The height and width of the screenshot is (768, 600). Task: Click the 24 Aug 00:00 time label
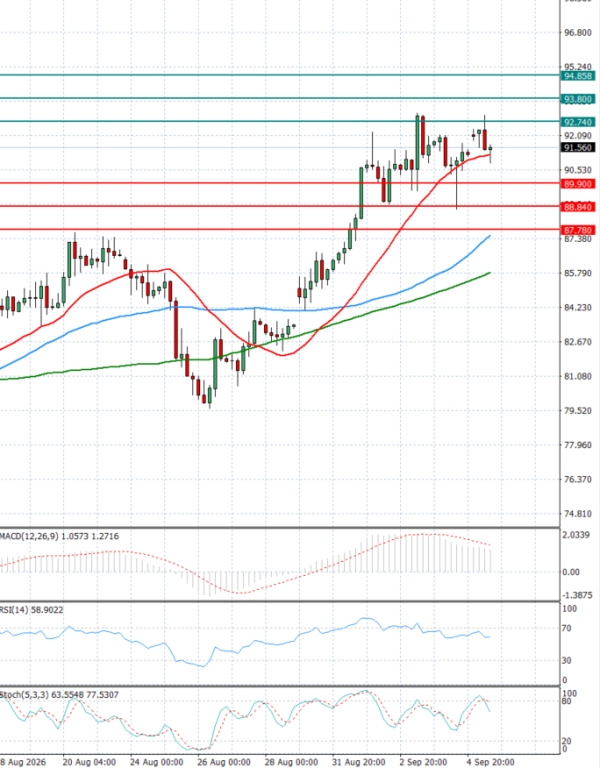157,763
